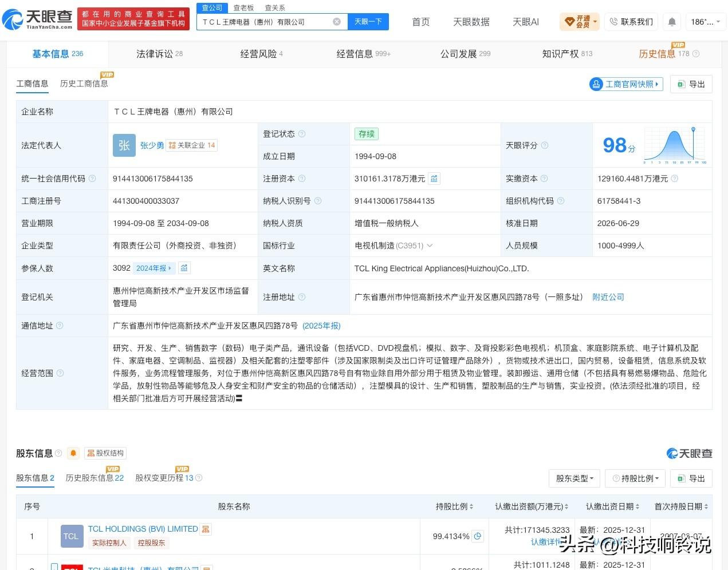Click the 关联企业 14 tag
Screen dimensions: 728x570
(191, 145)
